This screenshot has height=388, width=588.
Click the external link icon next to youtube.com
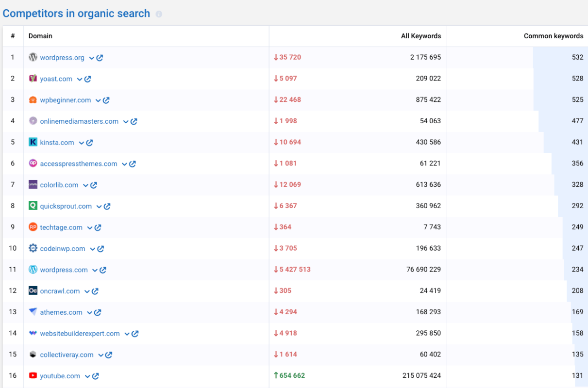(x=96, y=376)
